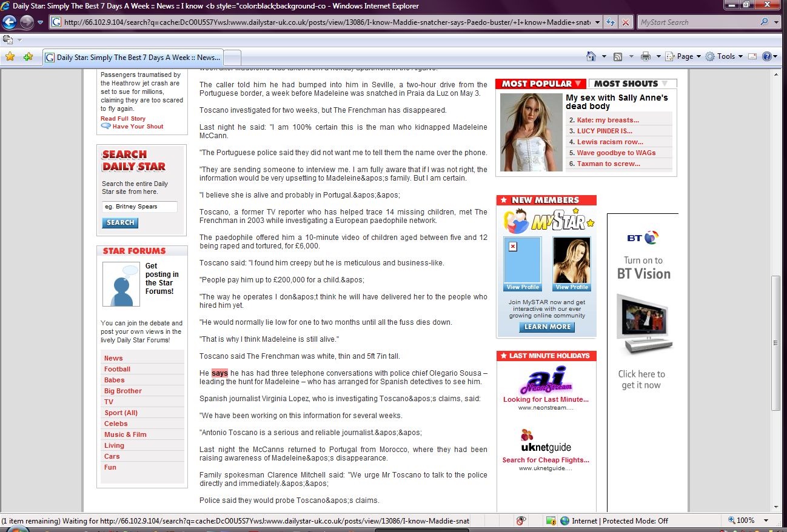
Task: Open the Big Brother sidebar link
Action: pos(123,391)
